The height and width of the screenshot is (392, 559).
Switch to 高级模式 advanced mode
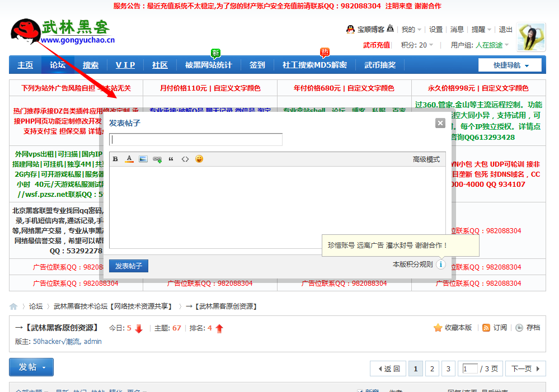tap(426, 159)
